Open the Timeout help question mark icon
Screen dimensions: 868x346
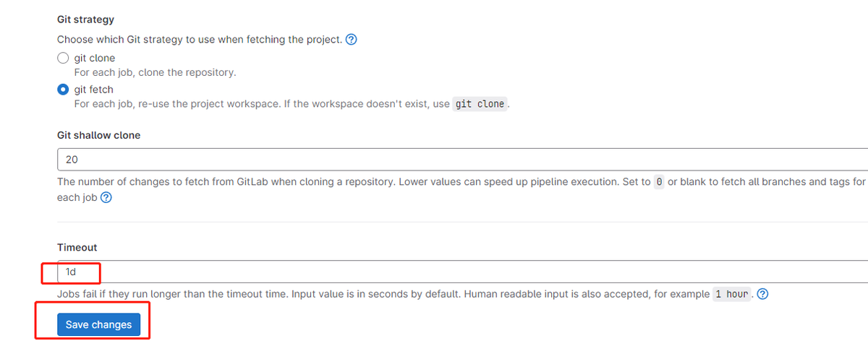point(762,294)
